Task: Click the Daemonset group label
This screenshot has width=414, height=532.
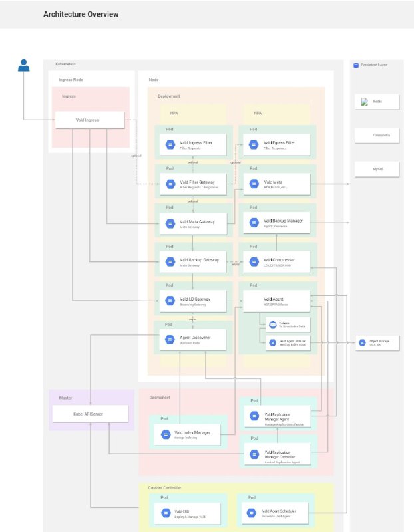Action: [160, 397]
